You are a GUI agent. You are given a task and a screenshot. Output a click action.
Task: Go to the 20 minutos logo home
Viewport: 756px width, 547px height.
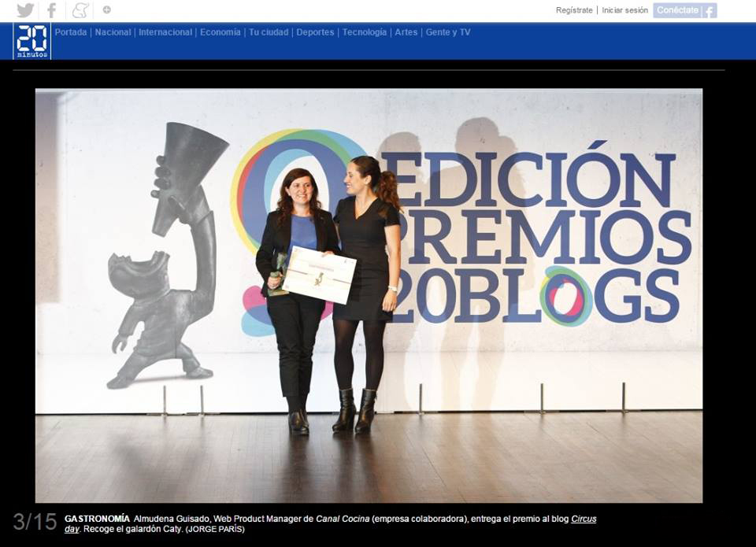click(31, 42)
